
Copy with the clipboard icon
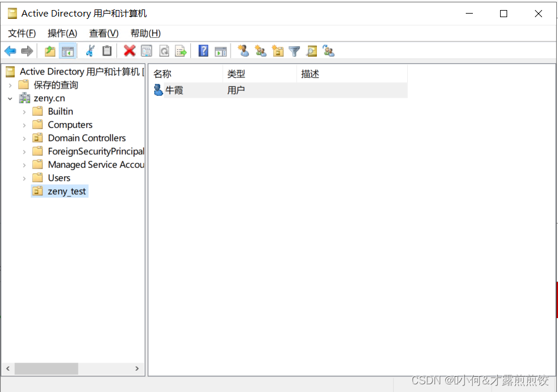[107, 51]
